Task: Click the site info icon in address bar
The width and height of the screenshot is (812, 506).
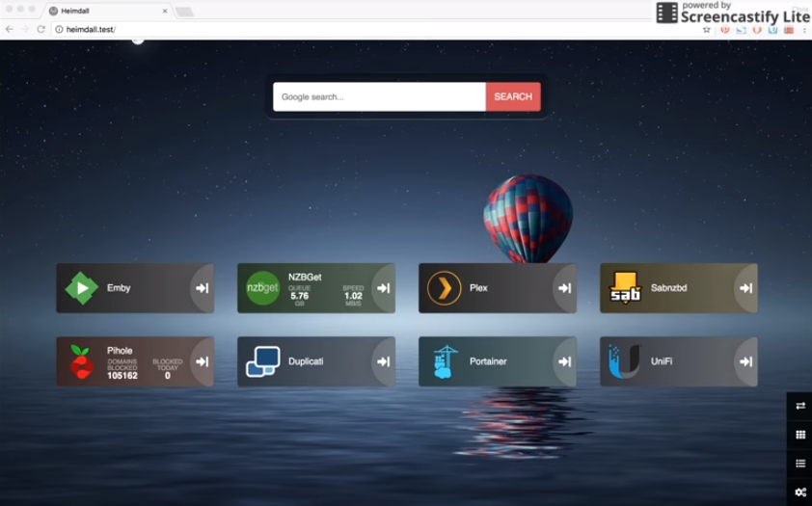Action: point(59,30)
